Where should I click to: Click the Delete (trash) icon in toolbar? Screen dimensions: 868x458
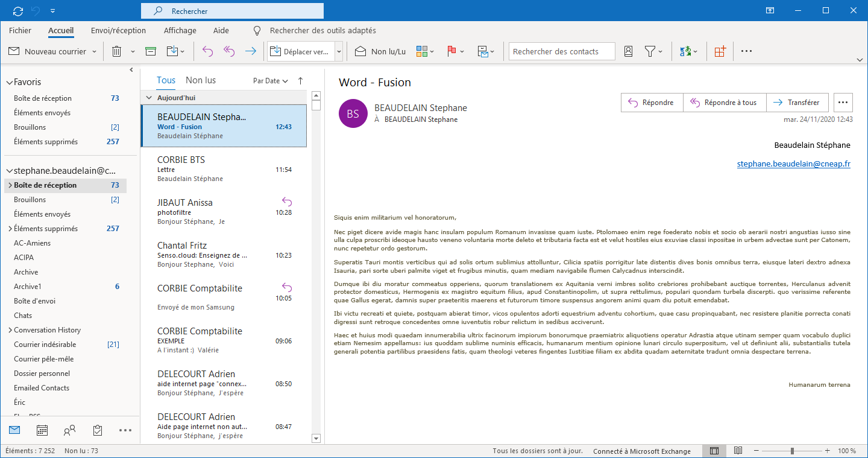point(117,51)
